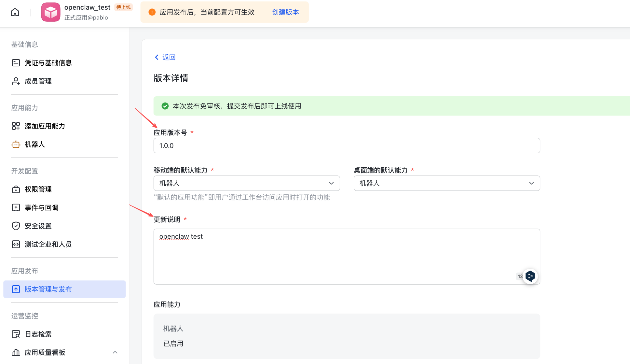Viewport: 630px width, 364px height.
Task: Collapse the app quality dashboard section
Action: (115, 352)
